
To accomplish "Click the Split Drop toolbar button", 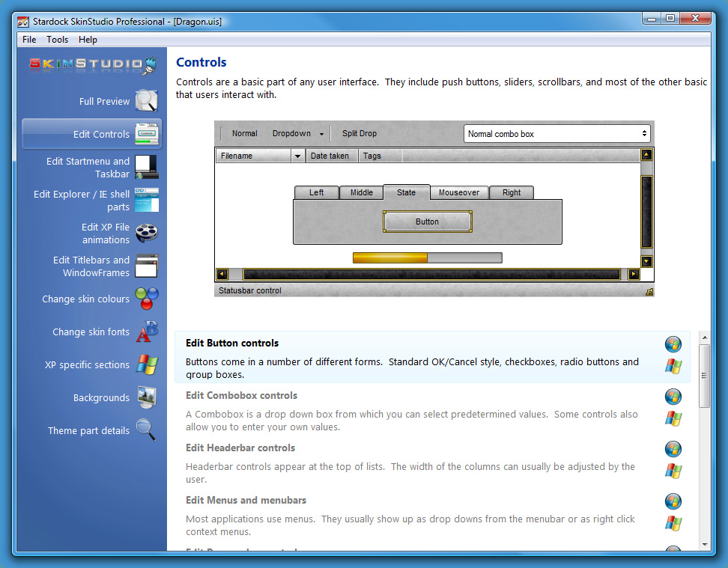I will [360, 133].
